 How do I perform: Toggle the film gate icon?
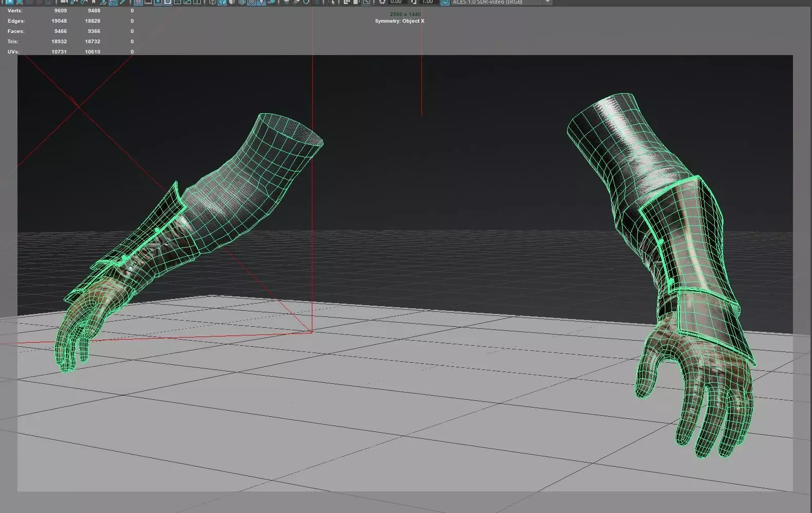[x=148, y=2]
